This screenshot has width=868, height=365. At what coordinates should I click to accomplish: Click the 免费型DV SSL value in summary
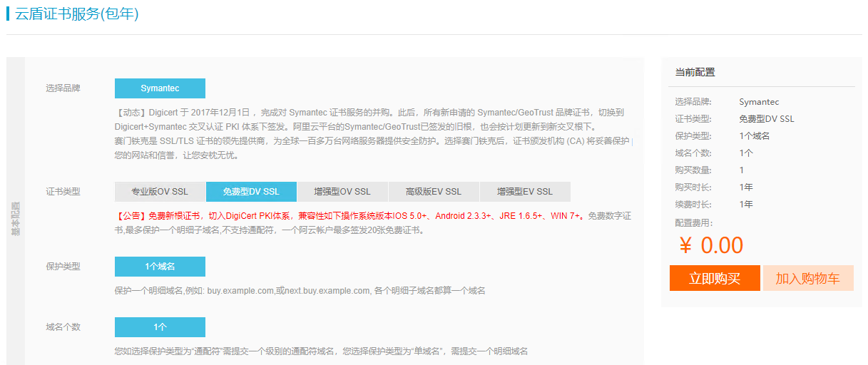point(767,119)
